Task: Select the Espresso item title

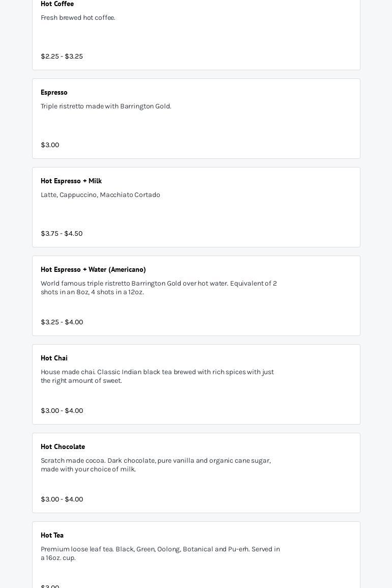Action: 54,93
